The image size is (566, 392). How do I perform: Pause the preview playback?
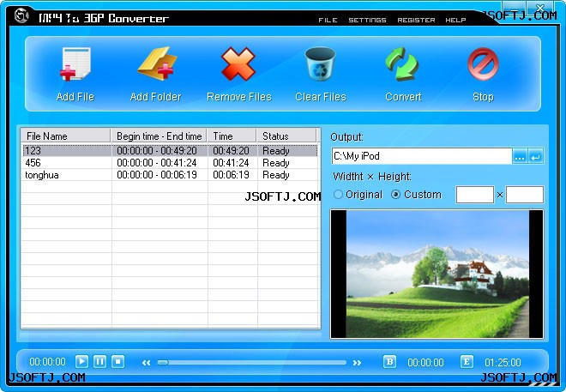pyautogui.click(x=99, y=361)
